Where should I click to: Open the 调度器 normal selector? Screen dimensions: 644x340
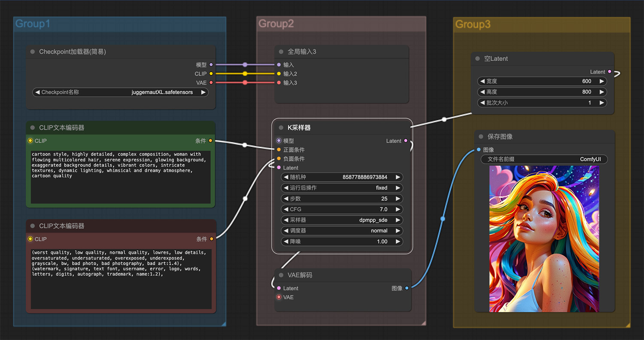(x=342, y=230)
